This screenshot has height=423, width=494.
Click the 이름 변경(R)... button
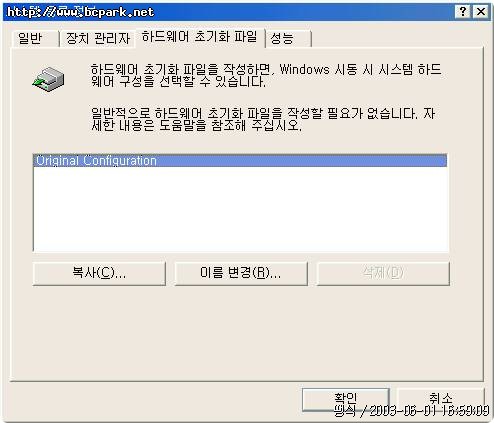[x=241, y=273]
